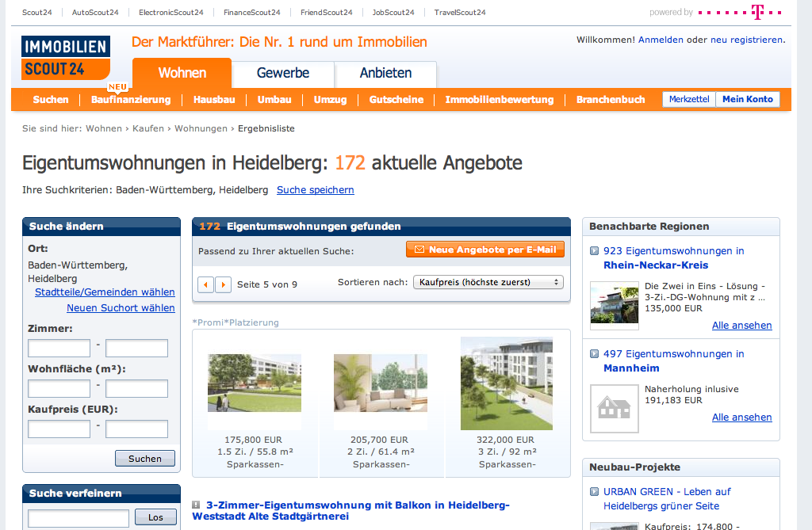Open 497 Eigentumswohnungen in Mannheim link
The height and width of the screenshot is (530, 812).
click(674, 360)
